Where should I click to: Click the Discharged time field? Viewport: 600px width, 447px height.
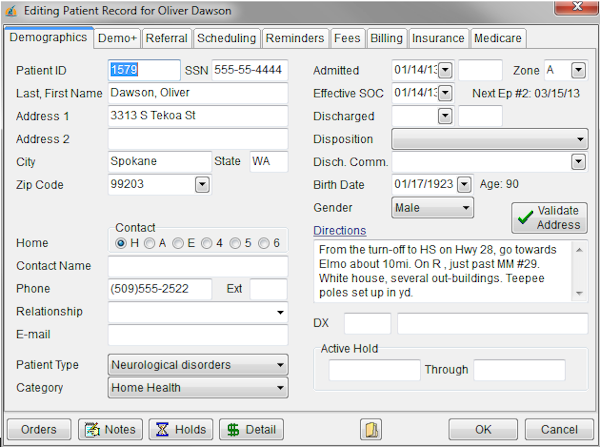click(480, 116)
